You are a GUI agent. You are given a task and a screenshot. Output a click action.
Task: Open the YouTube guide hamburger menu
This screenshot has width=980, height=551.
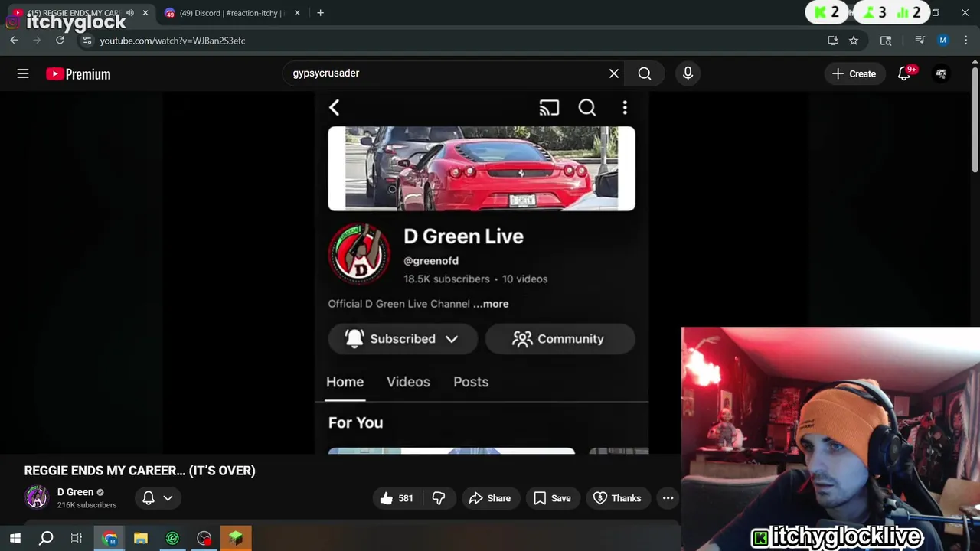point(23,73)
